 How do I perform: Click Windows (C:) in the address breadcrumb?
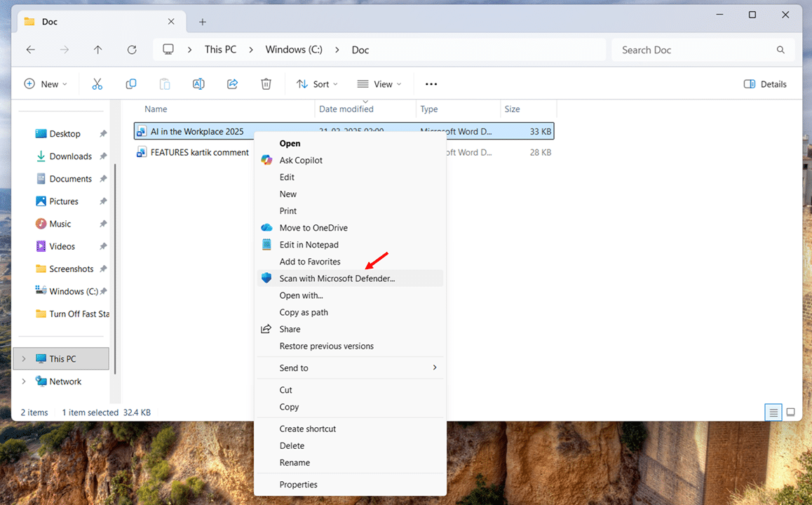point(295,50)
